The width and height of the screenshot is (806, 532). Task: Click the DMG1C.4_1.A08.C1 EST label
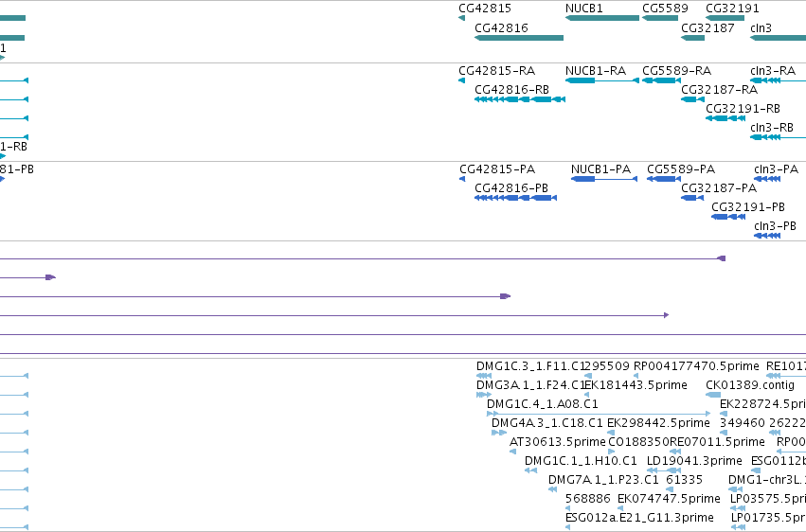[543, 404]
